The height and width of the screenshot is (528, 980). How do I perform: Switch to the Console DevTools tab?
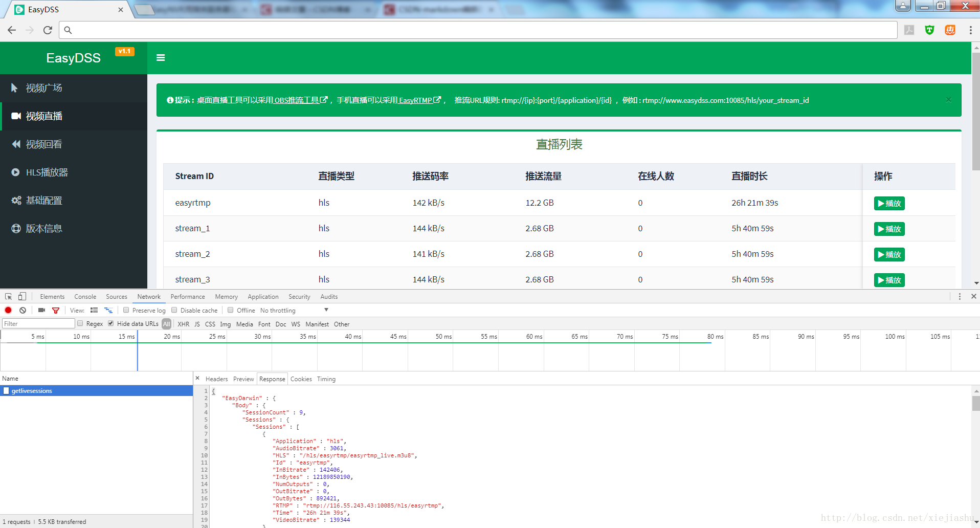click(x=85, y=297)
